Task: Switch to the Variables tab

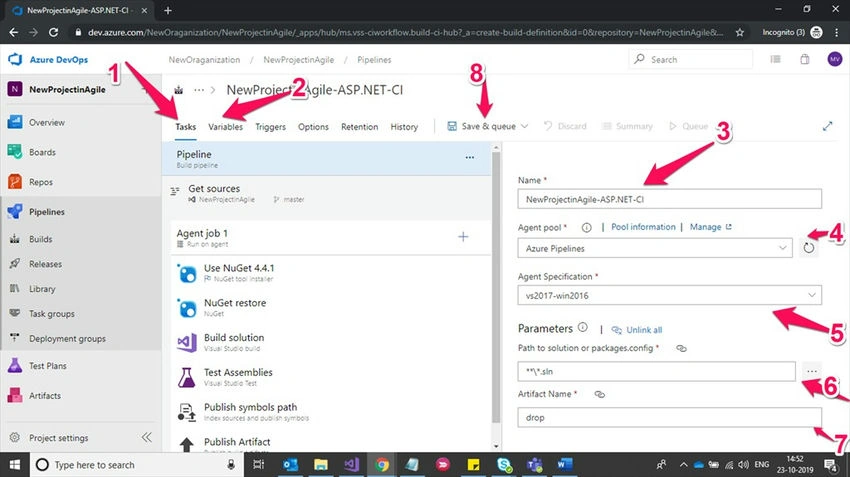Action: pyautogui.click(x=226, y=127)
